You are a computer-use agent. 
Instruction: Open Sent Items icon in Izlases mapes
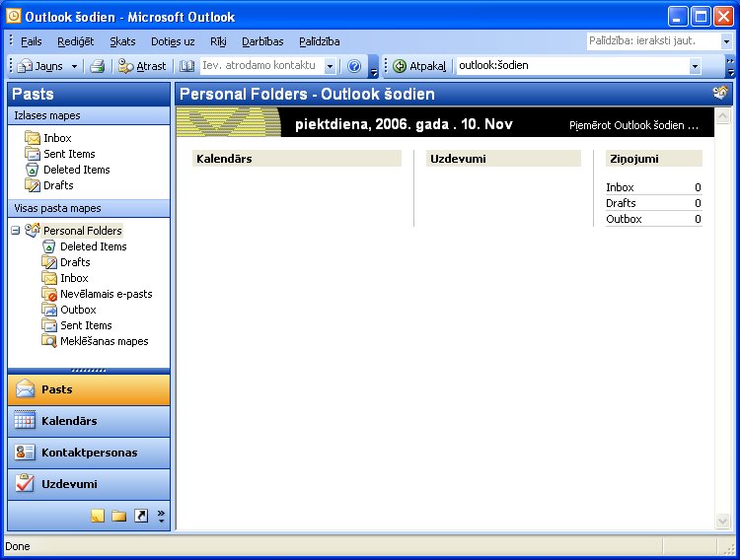(x=33, y=154)
